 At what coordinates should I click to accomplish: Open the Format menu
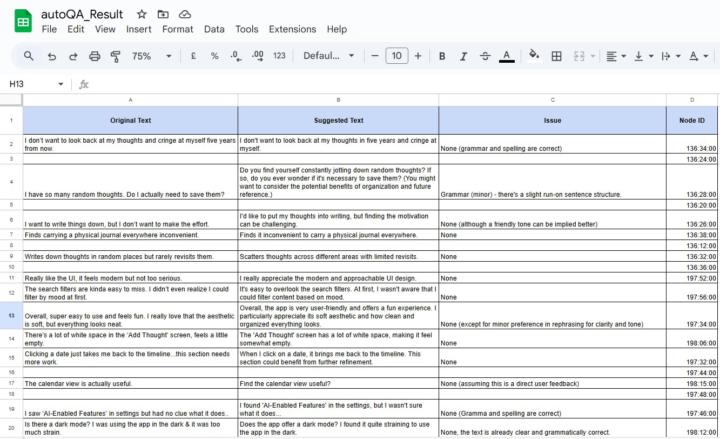177,29
